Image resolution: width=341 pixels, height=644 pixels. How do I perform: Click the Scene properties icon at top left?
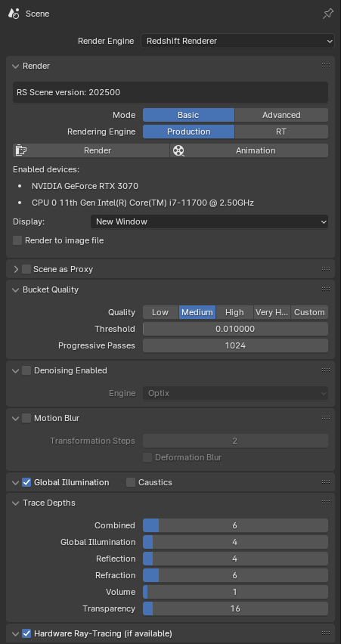click(14, 14)
